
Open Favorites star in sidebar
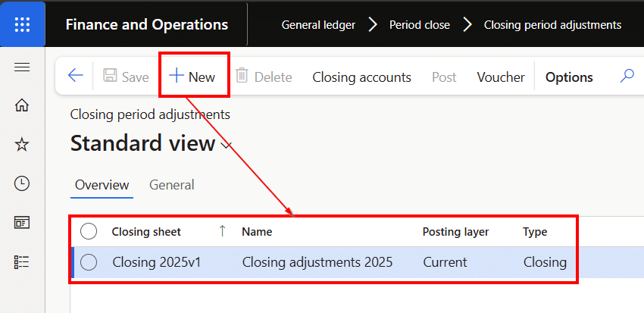(22, 144)
